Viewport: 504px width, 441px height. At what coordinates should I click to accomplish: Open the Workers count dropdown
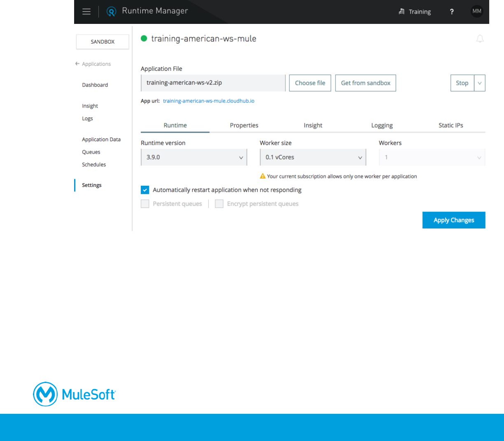432,157
